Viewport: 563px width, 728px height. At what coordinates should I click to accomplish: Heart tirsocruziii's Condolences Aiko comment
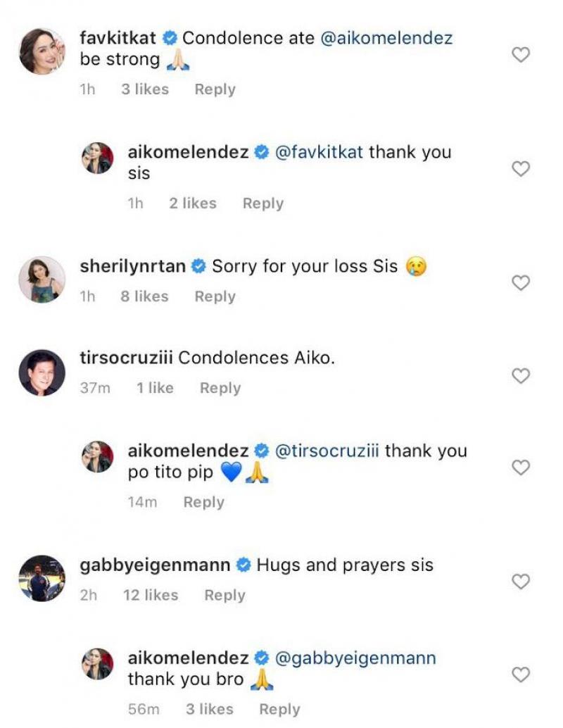[x=520, y=376]
